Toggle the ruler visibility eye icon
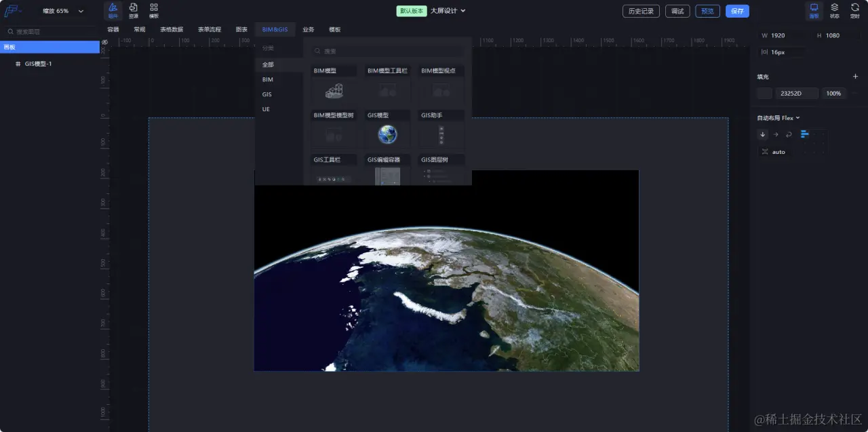Image resolution: width=868 pixels, height=432 pixels. (105, 42)
